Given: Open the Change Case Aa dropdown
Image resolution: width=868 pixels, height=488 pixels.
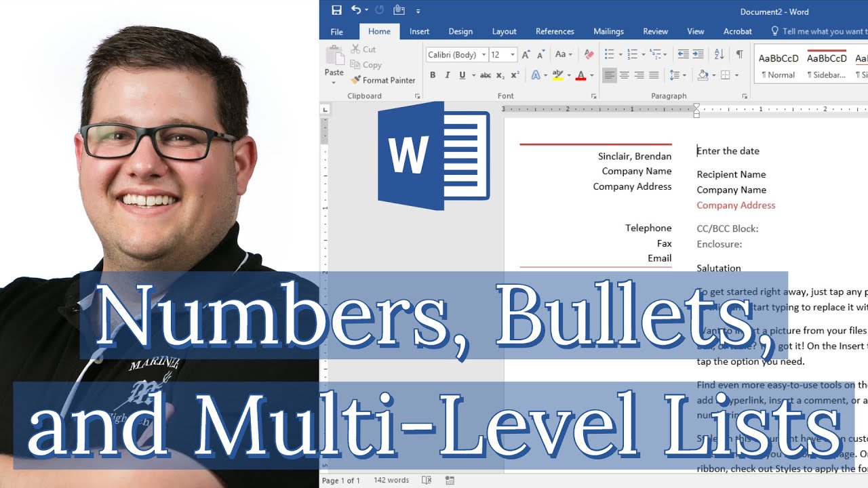Looking at the screenshot, I should 564,55.
